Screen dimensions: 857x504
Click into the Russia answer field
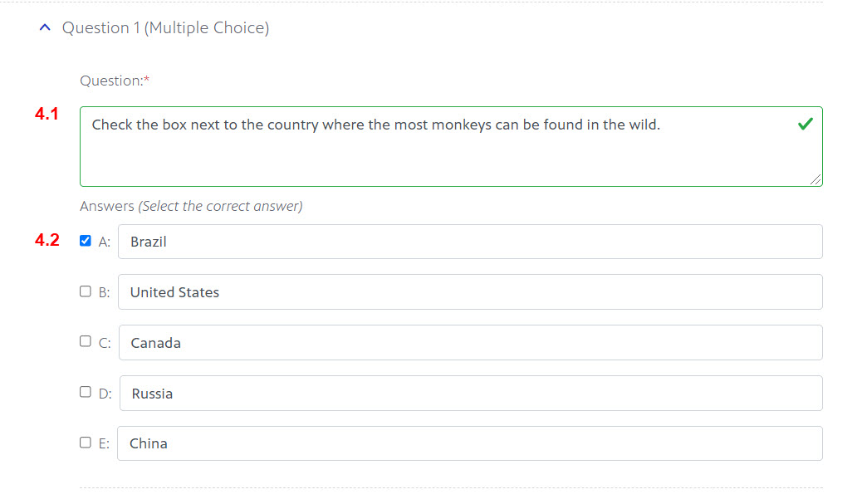[470, 394]
